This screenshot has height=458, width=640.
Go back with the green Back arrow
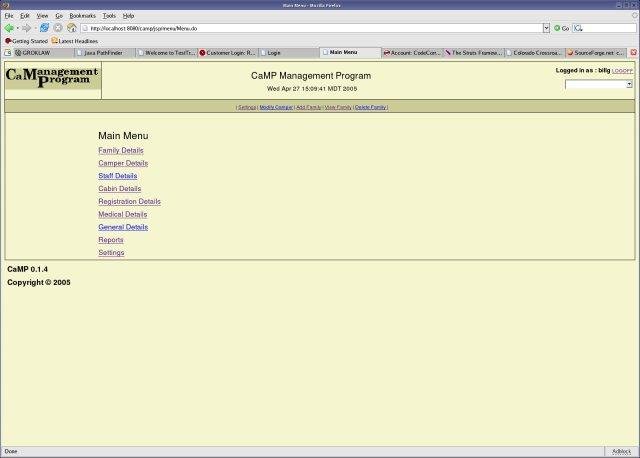coord(9,28)
